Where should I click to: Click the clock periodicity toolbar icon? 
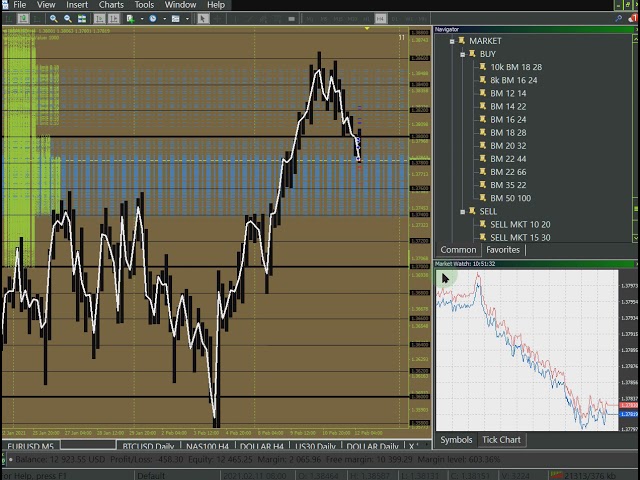click(x=152, y=18)
